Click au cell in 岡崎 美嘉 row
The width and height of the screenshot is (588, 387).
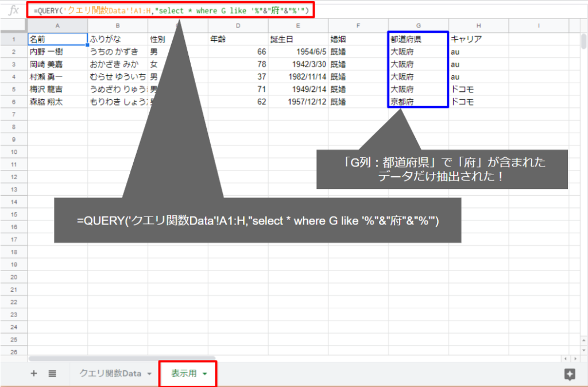(479, 64)
